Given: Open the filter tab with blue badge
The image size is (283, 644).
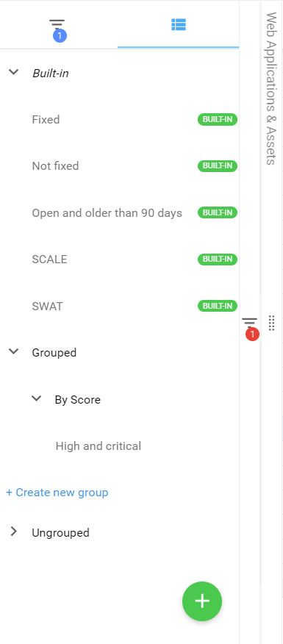Looking at the screenshot, I should click(58, 26).
